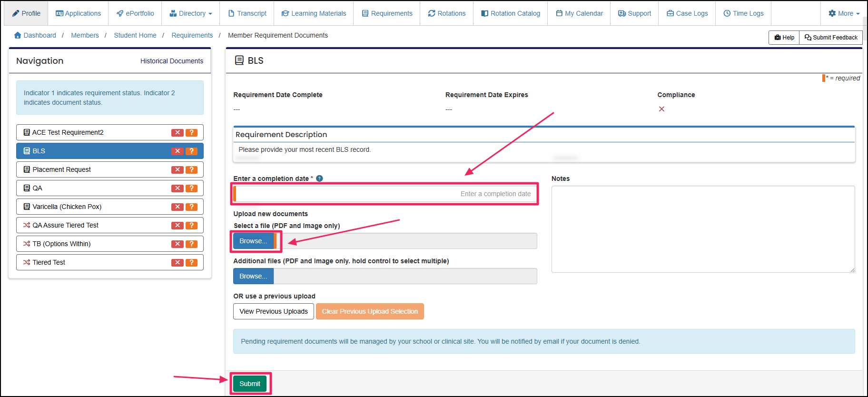868x397 pixels.
Task: Open Historical Documents link
Action: (x=172, y=61)
